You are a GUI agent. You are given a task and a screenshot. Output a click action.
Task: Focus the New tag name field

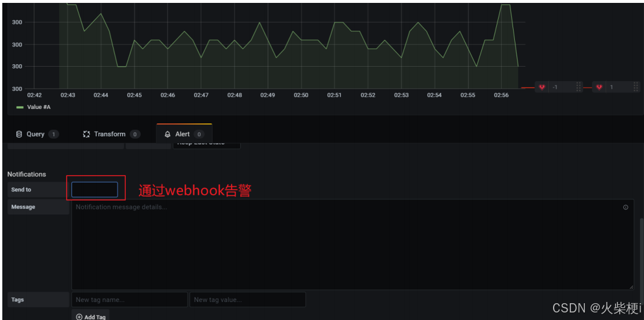(129, 300)
